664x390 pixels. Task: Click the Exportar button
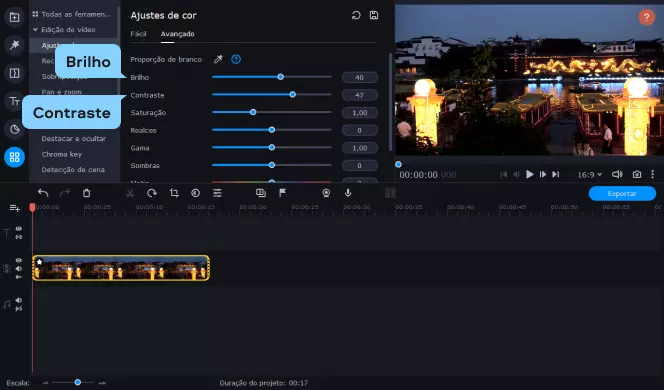click(622, 194)
